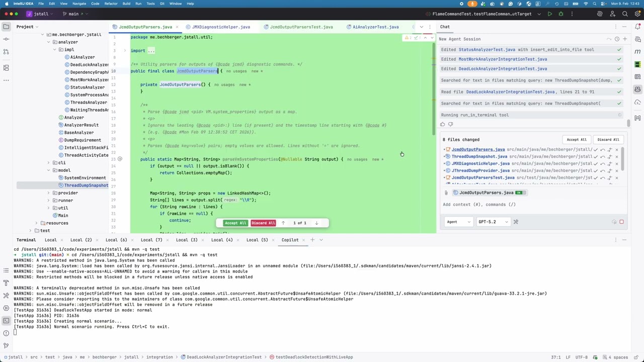The image size is (644, 362).
Task: Toggle the ON badge on JcmdOutputParsers.java context
Action: (520, 193)
